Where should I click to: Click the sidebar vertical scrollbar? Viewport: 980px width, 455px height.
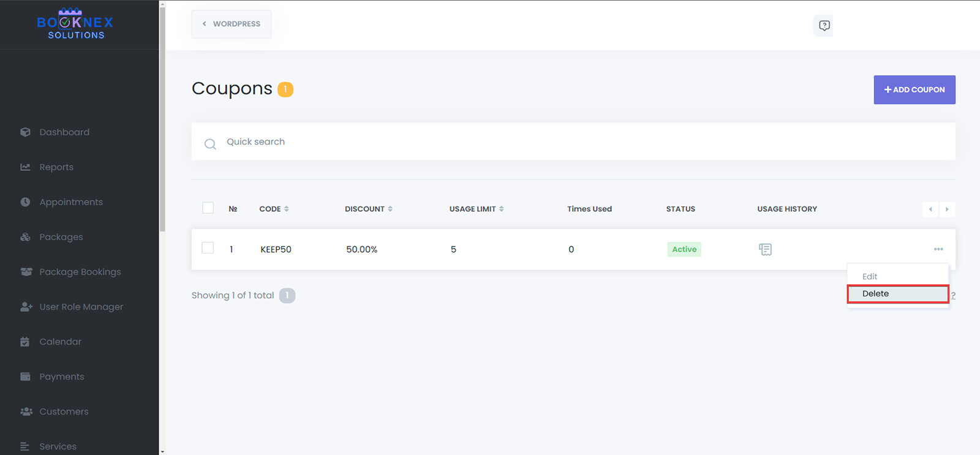click(x=162, y=122)
